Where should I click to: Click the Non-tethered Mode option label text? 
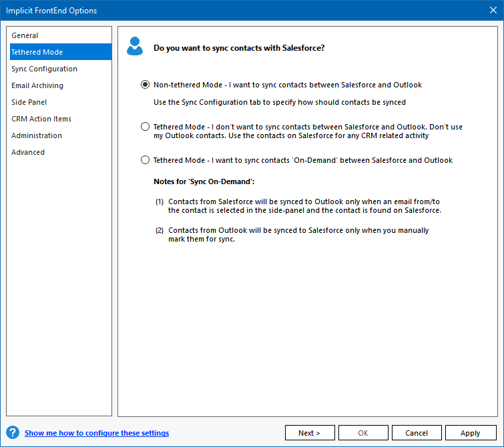[288, 85]
